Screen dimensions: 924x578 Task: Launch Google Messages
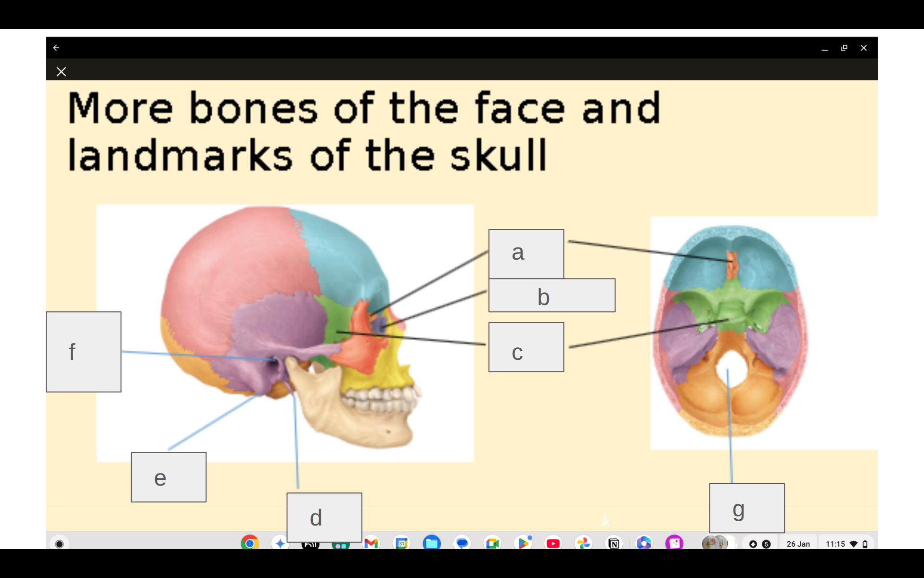462,543
